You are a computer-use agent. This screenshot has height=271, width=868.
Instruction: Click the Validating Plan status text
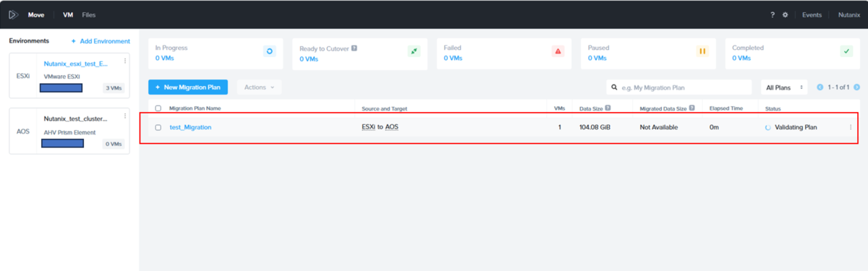796,127
